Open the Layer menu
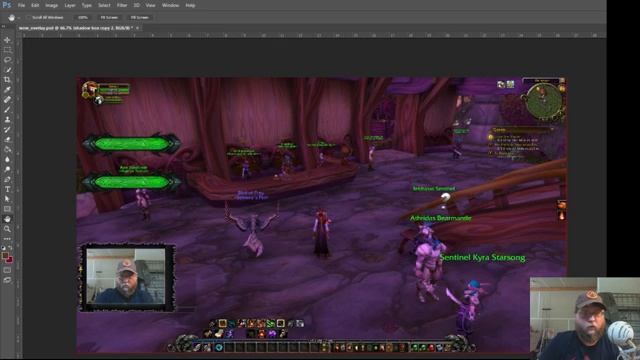The width and height of the screenshot is (640, 360). coord(70,5)
